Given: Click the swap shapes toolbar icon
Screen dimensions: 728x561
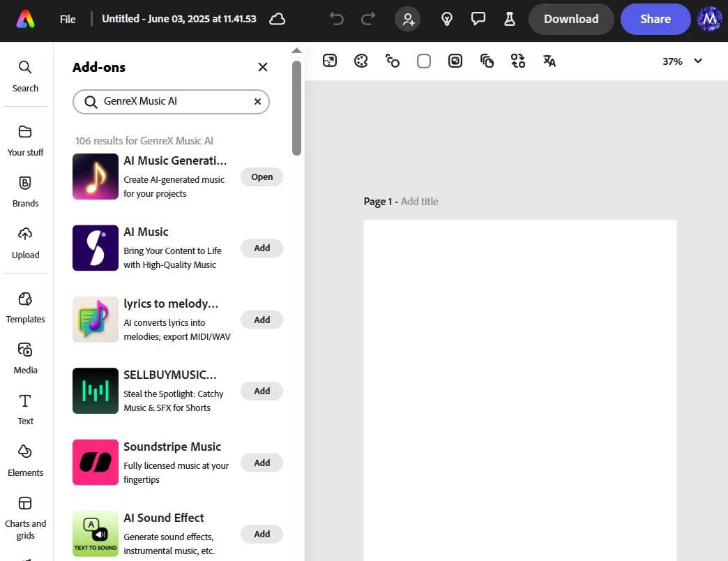Looking at the screenshot, I should click(518, 61).
